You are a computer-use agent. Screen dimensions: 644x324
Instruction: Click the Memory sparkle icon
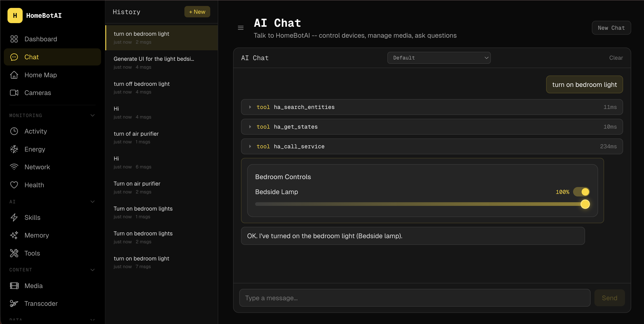point(14,235)
